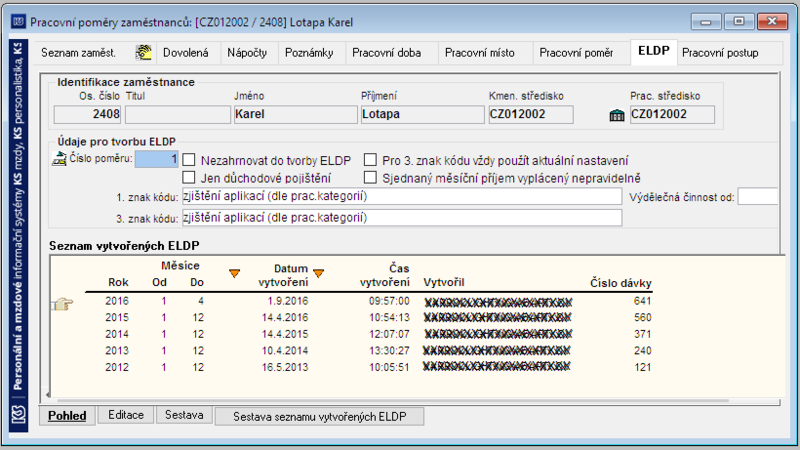Sort by Měsíce using the orange triangle
The width and height of the screenshot is (800, 450).
235,274
